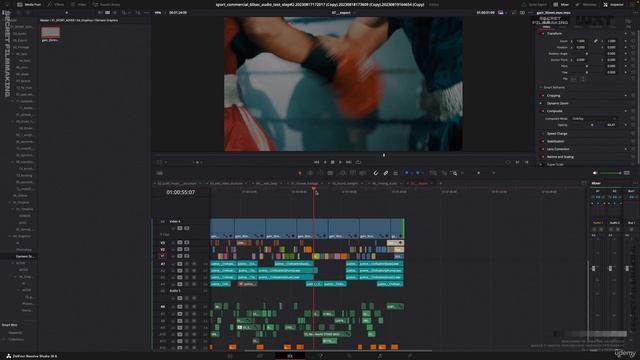Viewport: 640px width, 360px height.
Task: Select the Trim Edit Mode tool
Action: click(310, 173)
